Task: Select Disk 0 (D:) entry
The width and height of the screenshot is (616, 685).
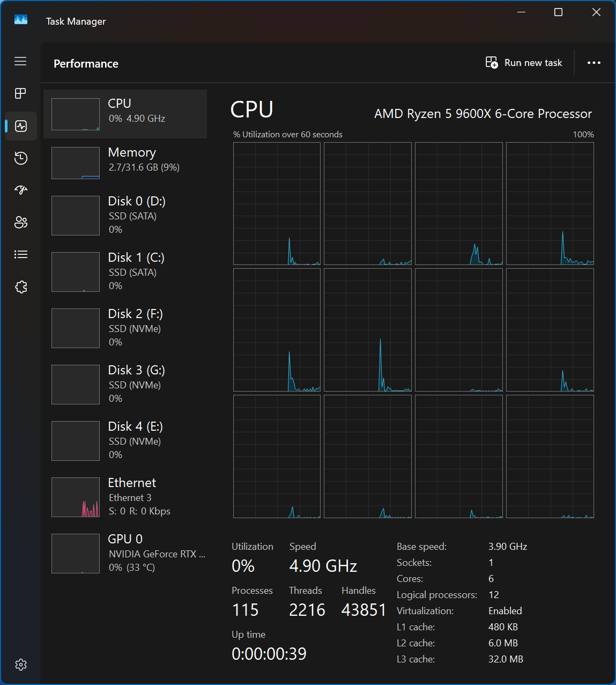Action: [125, 216]
